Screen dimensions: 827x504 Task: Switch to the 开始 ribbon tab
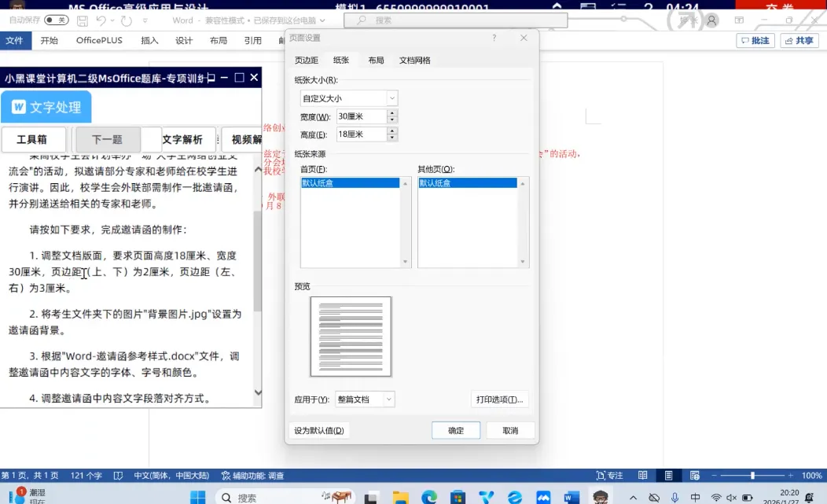pyautogui.click(x=49, y=41)
